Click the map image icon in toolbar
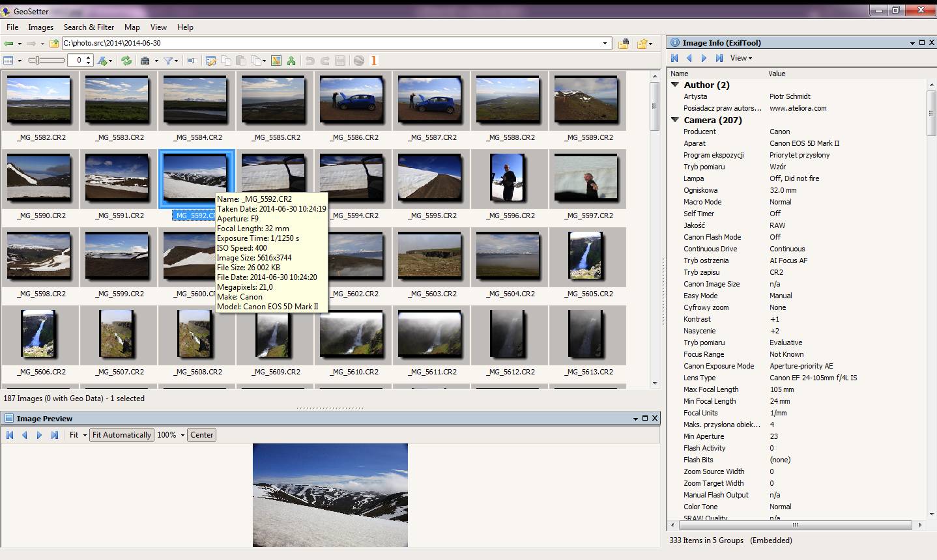Viewport: 937px width, 560px height. click(x=276, y=61)
